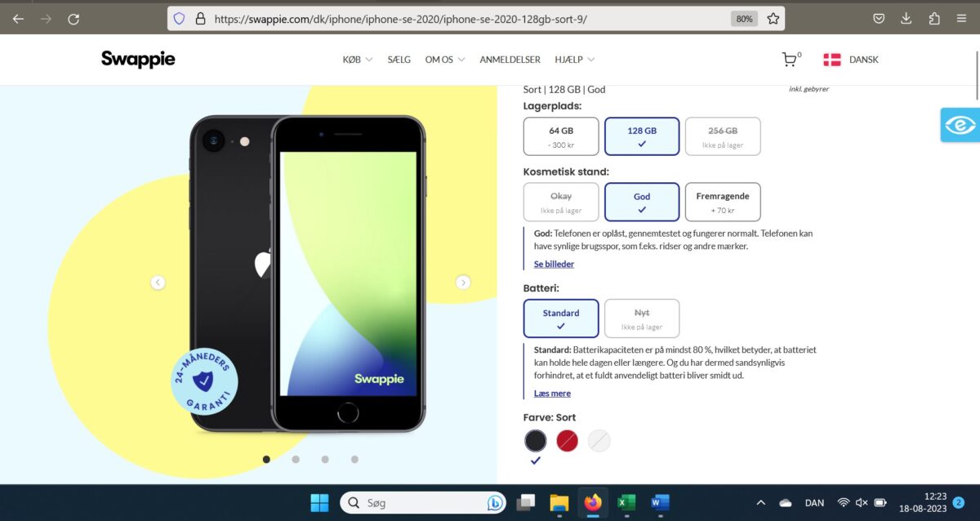980x521 pixels.
Task: View site security padlock info
Action: (x=200, y=18)
